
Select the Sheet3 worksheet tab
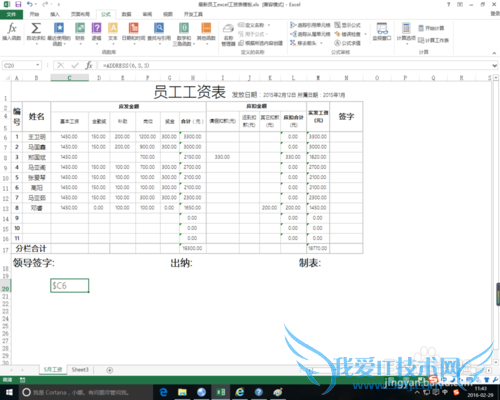click(x=80, y=370)
